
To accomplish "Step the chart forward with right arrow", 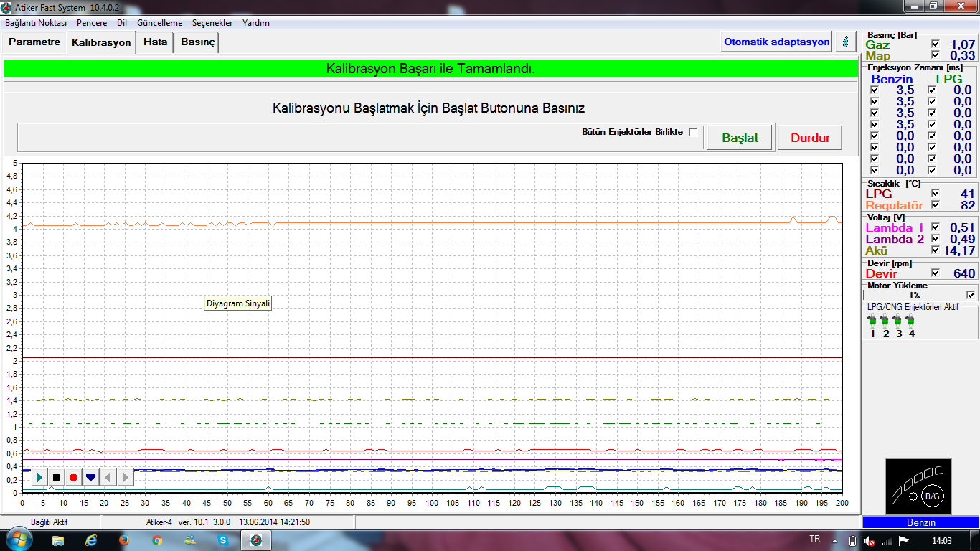I will (x=125, y=477).
